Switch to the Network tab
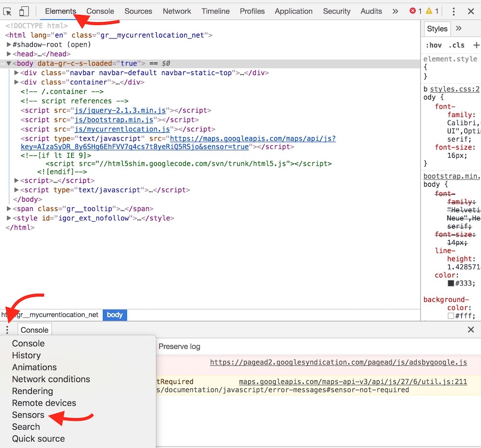The image size is (481, 448). click(x=177, y=11)
